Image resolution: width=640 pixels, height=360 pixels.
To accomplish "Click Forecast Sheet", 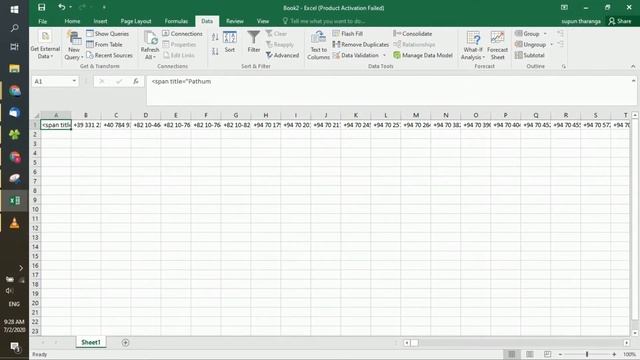I will pos(497,46).
